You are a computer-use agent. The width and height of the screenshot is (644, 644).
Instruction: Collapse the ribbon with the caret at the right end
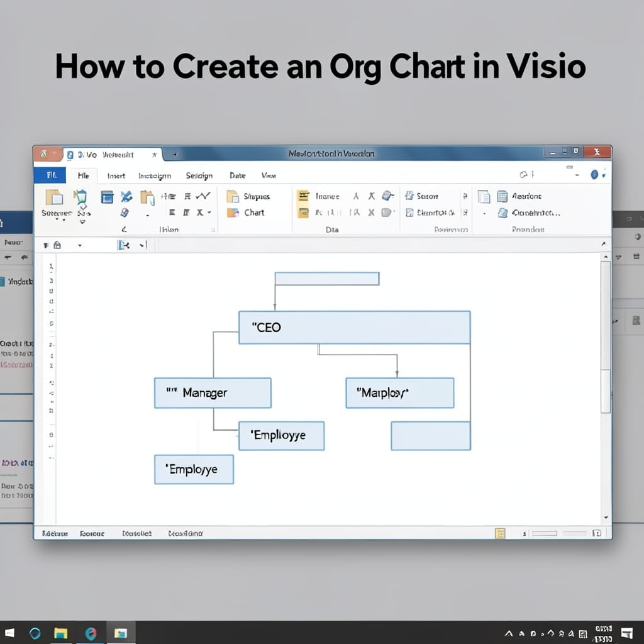coord(603,244)
